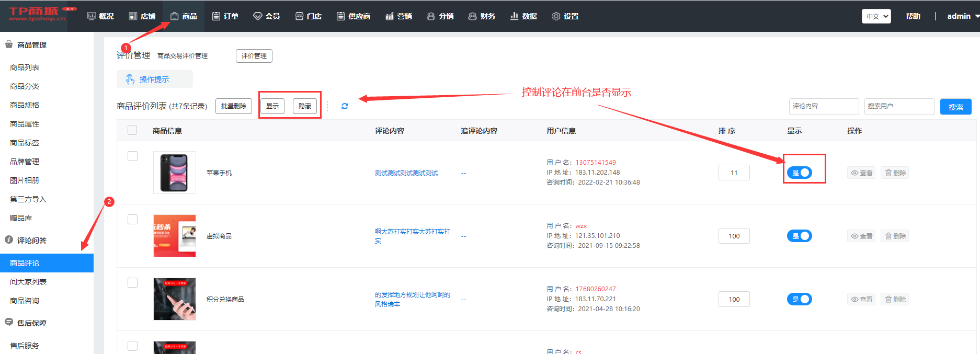
Task: Go to 商品列表 in sidebar
Action: (25, 67)
